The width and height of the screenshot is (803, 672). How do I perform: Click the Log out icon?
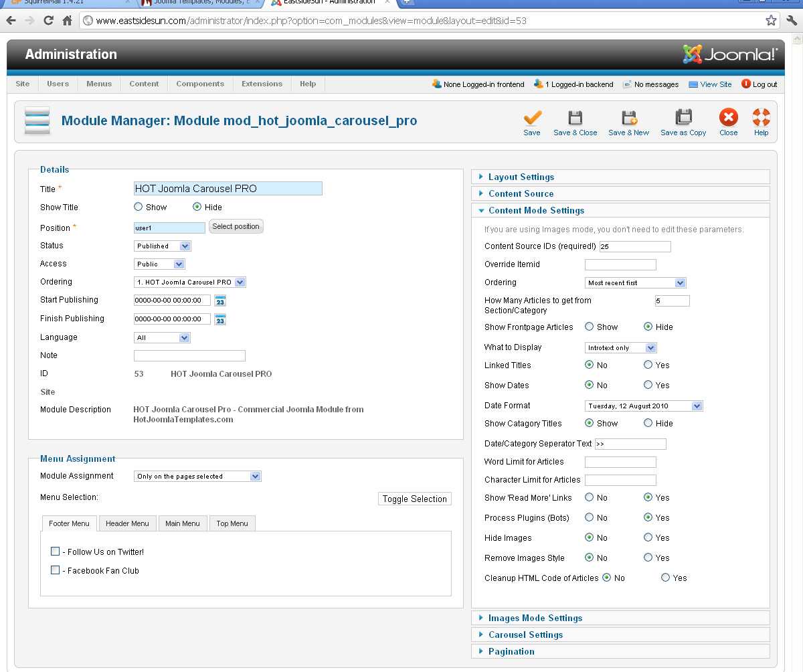tap(746, 84)
